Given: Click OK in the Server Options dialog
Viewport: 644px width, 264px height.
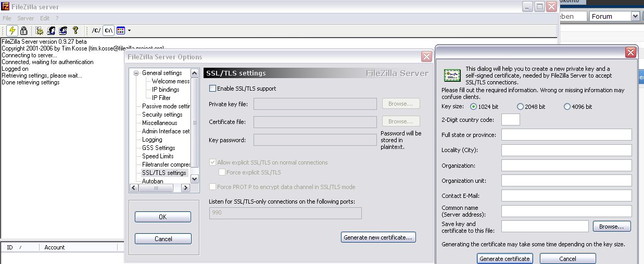Looking at the screenshot, I should (x=163, y=217).
